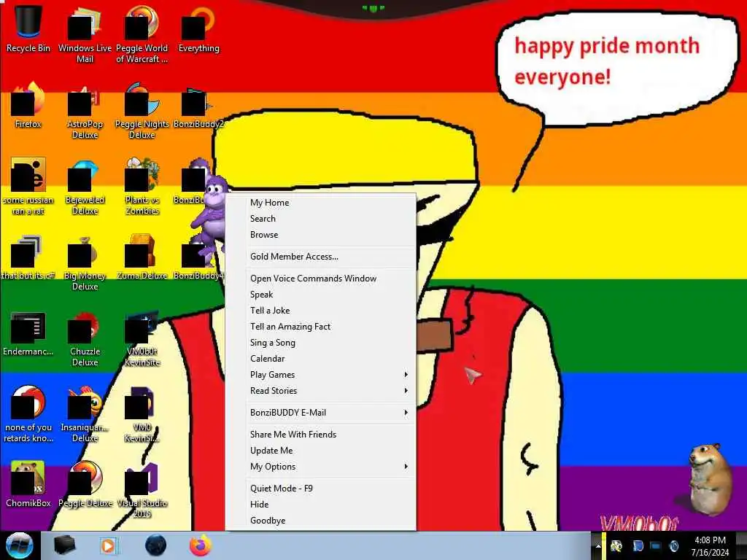Open the Windows Start orb

pyautogui.click(x=19, y=545)
